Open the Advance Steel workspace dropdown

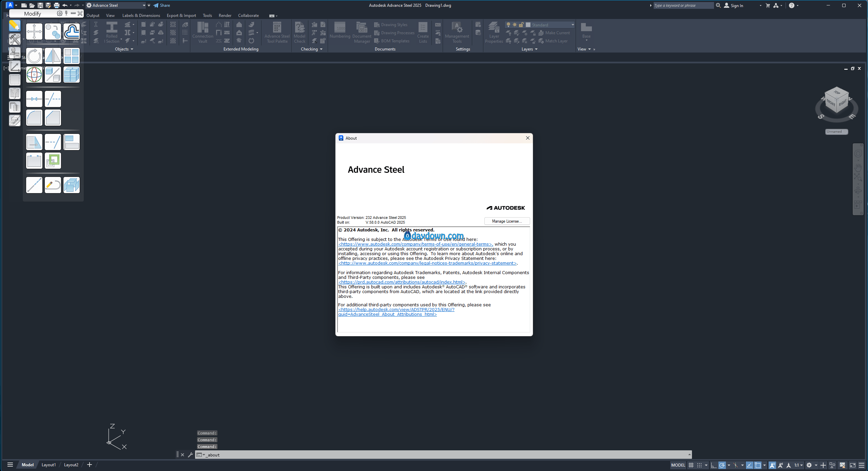pos(116,5)
